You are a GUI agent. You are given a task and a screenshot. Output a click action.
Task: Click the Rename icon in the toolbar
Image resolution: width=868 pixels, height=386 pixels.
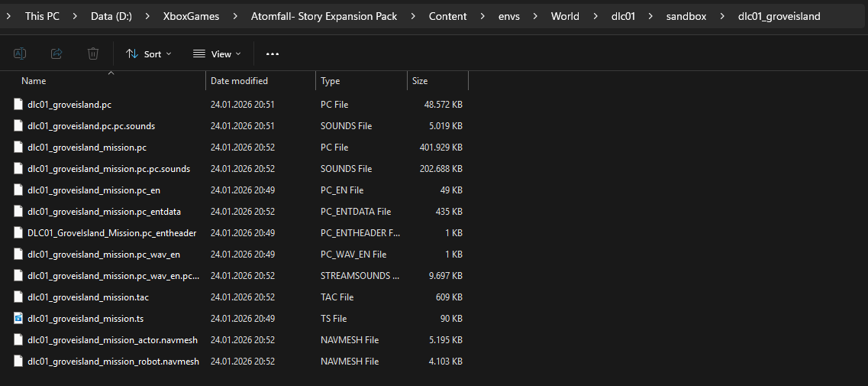20,54
